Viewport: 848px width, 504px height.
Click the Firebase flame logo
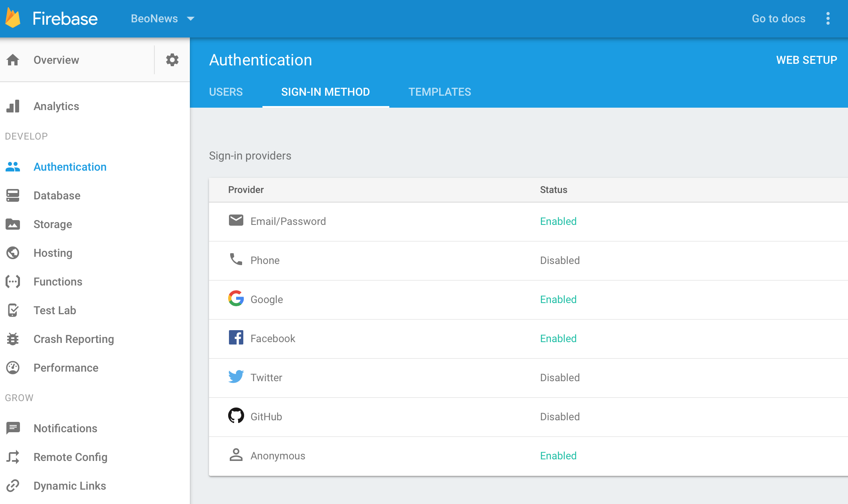(13, 18)
